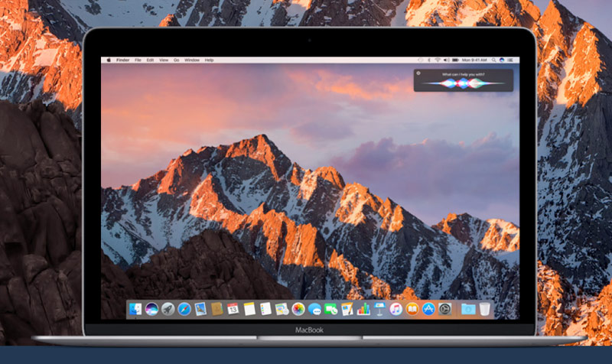
Task: Open Downloads folder stack in Dock
Action: click(x=468, y=310)
